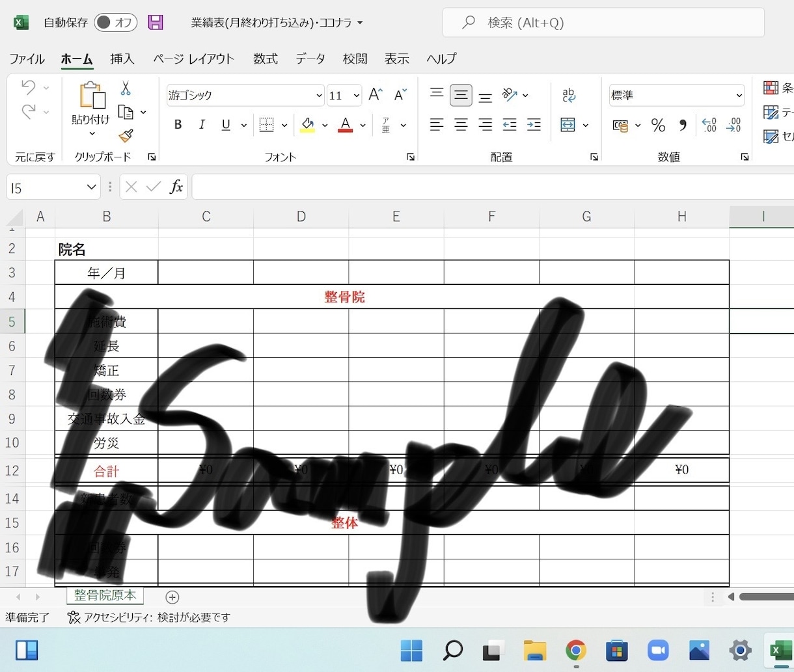Screen dimensions: 794x672
Task: Click the Wrap Text icon
Action: pyautogui.click(x=569, y=95)
